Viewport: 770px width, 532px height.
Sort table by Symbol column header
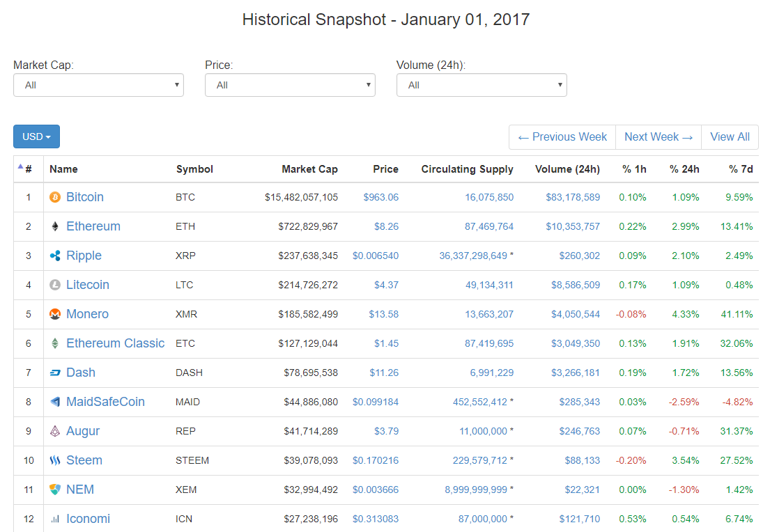(x=194, y=169)
